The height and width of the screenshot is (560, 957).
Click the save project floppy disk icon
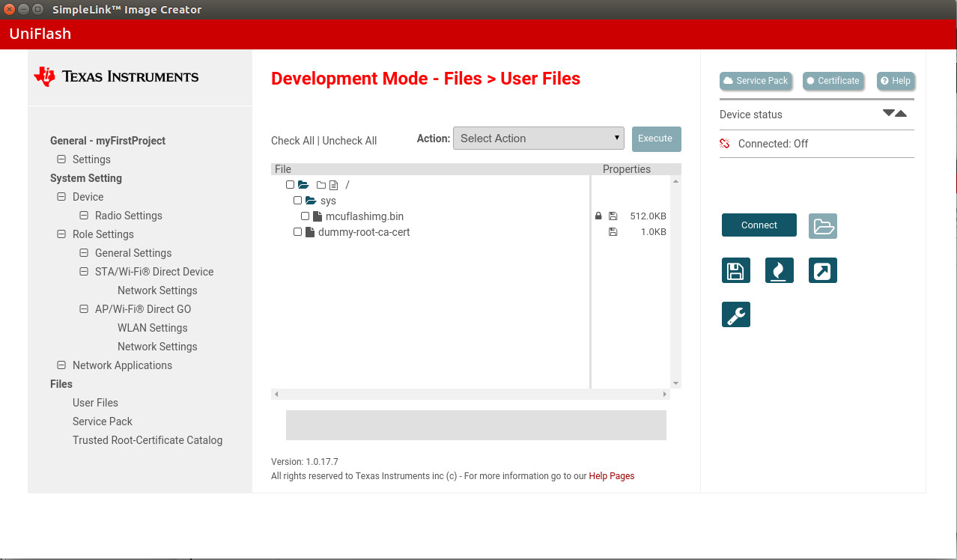coord(735,270)
